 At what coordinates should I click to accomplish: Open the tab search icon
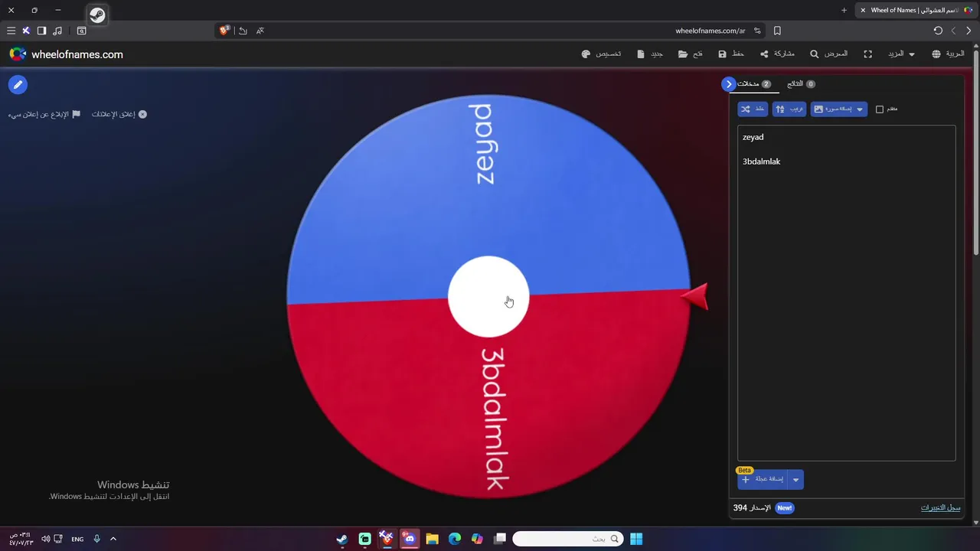pos(81,31)
